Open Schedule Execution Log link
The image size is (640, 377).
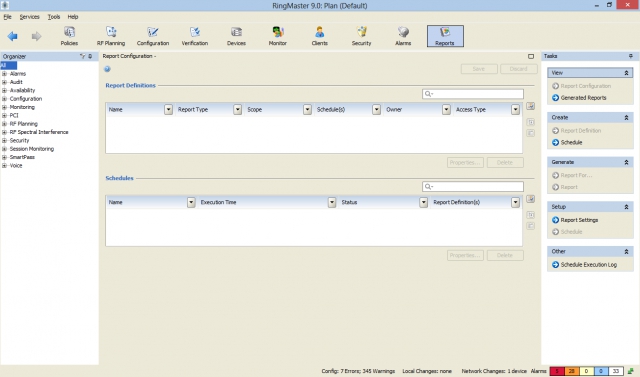pos(589,265)
